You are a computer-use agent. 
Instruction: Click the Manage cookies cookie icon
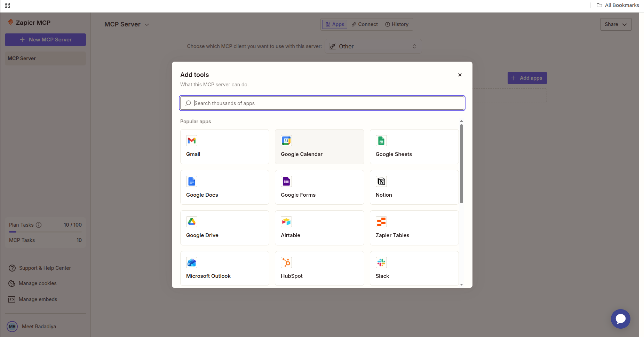pos(12,283)
